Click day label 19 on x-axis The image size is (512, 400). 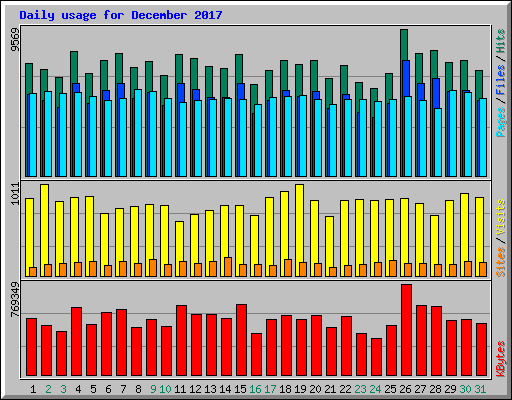(300, 389)
